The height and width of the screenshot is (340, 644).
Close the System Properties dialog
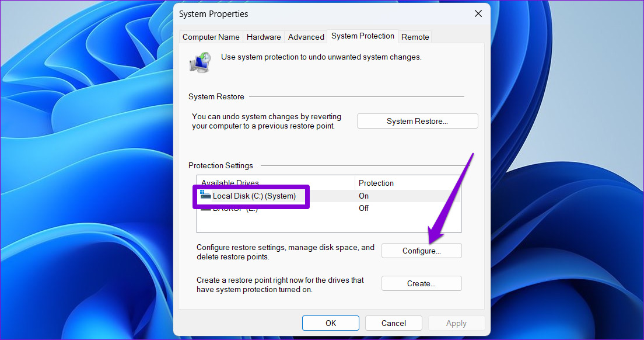(x=478, y=13)
